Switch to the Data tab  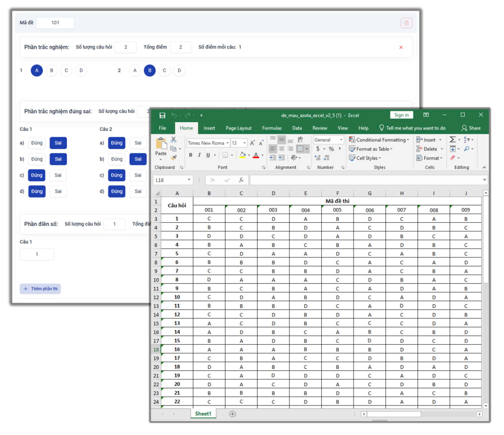(297, 128)
